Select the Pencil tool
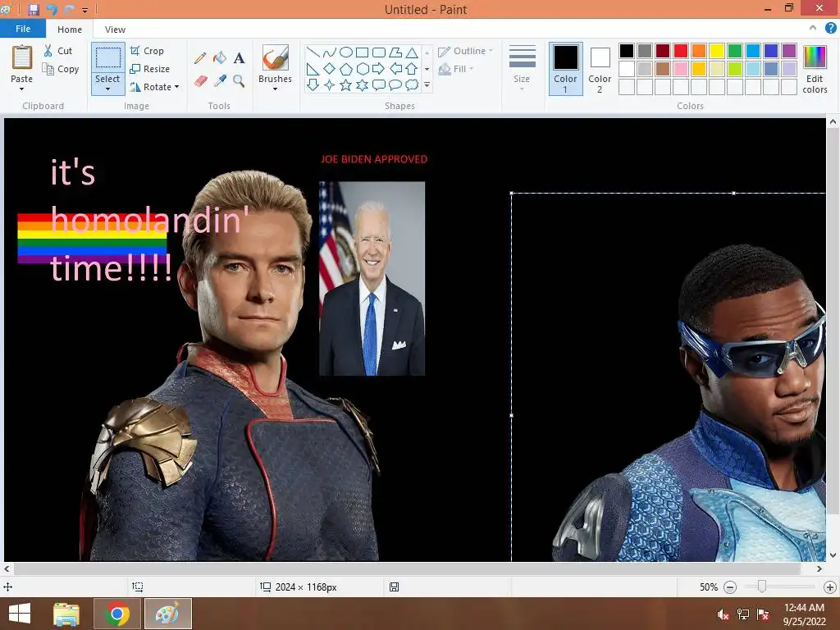The width and height of the screenshot is (840, 630). 200,58
